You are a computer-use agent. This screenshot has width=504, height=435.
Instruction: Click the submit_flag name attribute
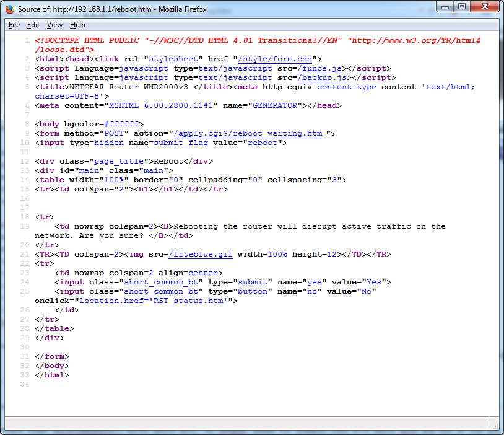click(168, 143)
